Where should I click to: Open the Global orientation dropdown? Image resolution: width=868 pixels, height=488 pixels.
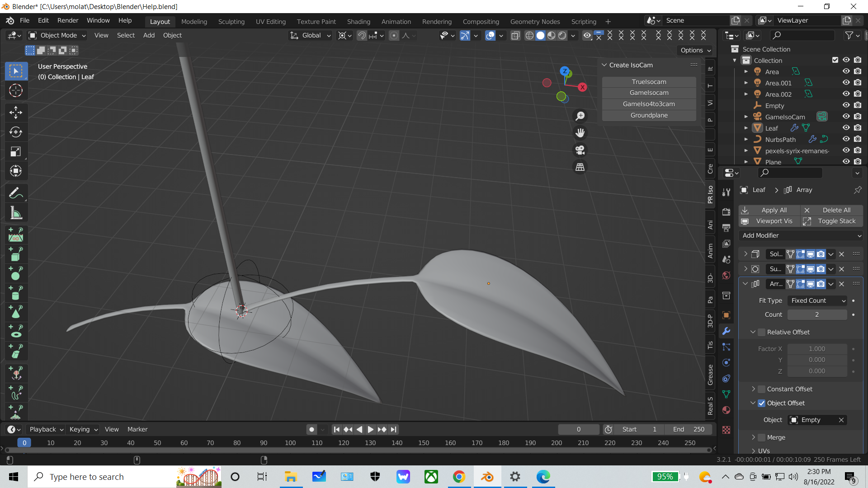(x=311, y=35)
